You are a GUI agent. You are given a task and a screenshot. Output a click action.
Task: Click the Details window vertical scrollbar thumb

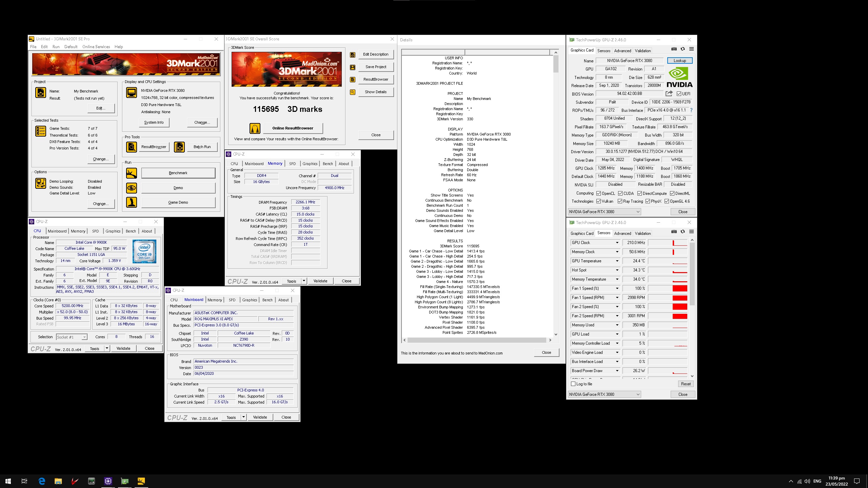click(x=556, y=64)
